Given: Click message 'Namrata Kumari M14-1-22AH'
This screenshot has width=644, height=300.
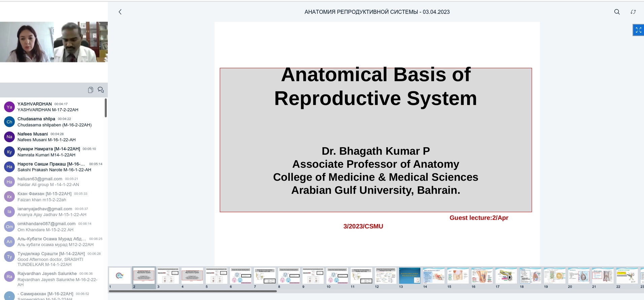Looking at the screenshot, I should coord(46,155).
